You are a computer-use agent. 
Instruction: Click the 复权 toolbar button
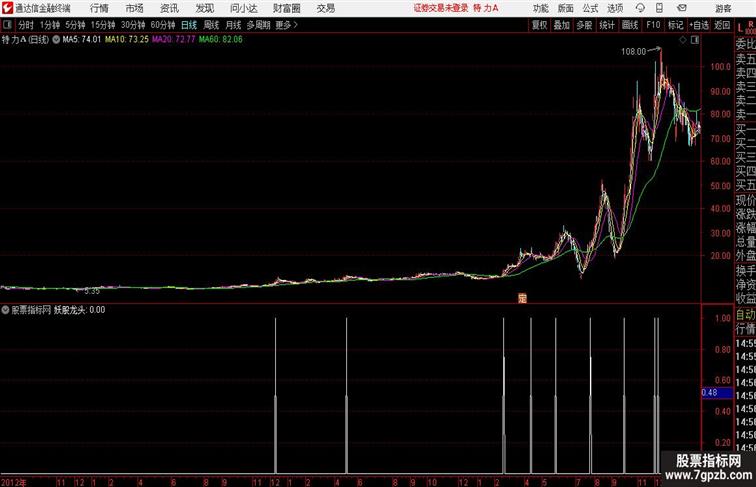pyautogui.click(x=540, y=25)
